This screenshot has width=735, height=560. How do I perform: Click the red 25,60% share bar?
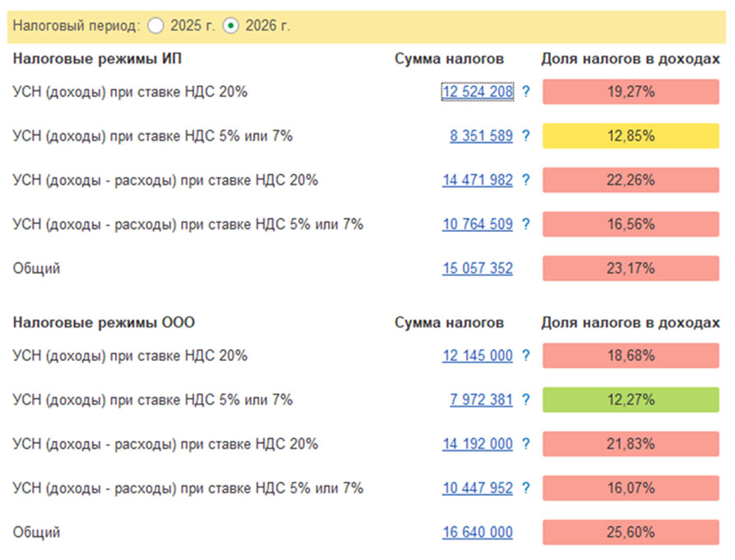631,532
